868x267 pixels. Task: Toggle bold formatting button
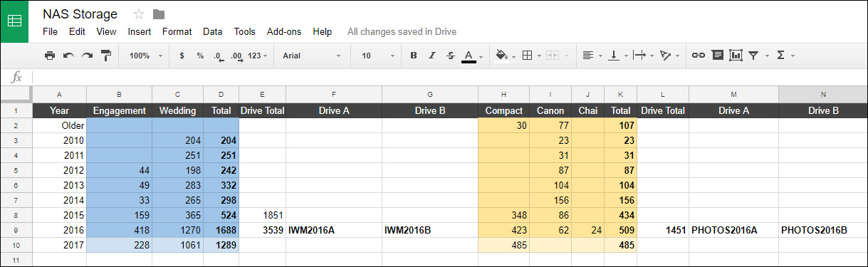413,56
